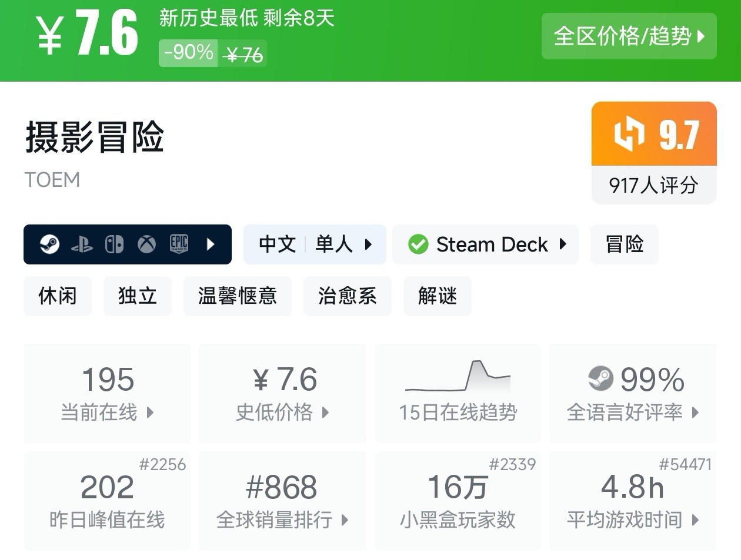This screenshot has height=560, width=741.
Task: Click the Xbox platform icon
Action: coord(146,244)
